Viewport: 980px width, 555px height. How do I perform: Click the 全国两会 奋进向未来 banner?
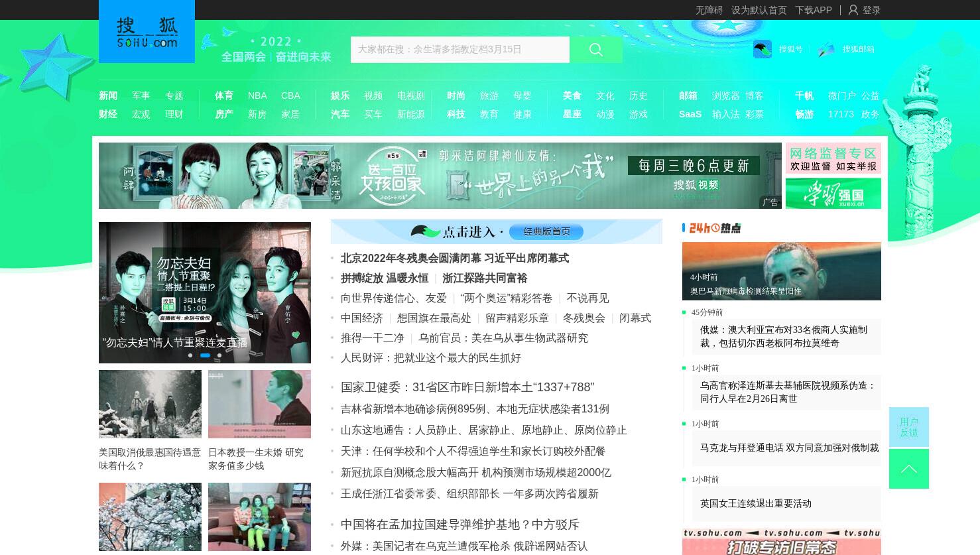tap(276, 50)
